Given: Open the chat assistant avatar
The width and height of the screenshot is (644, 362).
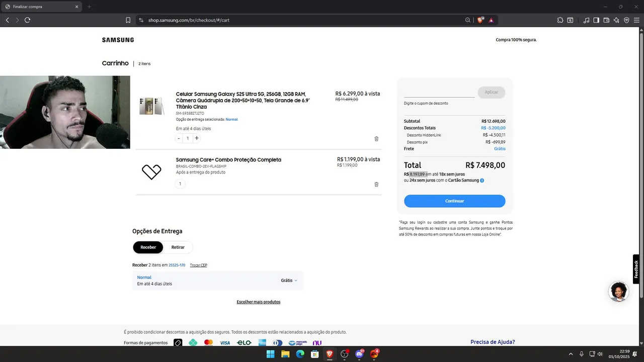Looking at the screenshot, I should click(x=618, y=292).
